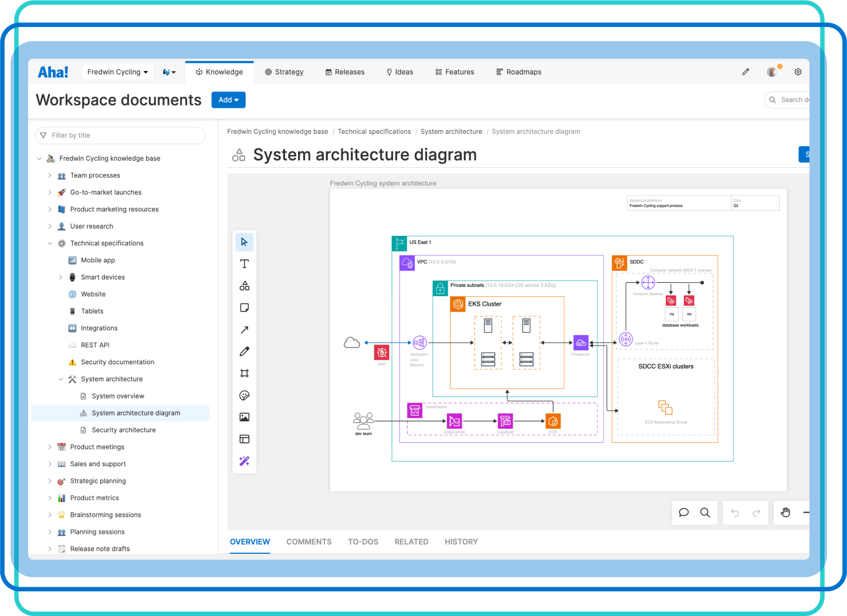Open the Strategy menu
847x616 pixels.
(284, 72)
